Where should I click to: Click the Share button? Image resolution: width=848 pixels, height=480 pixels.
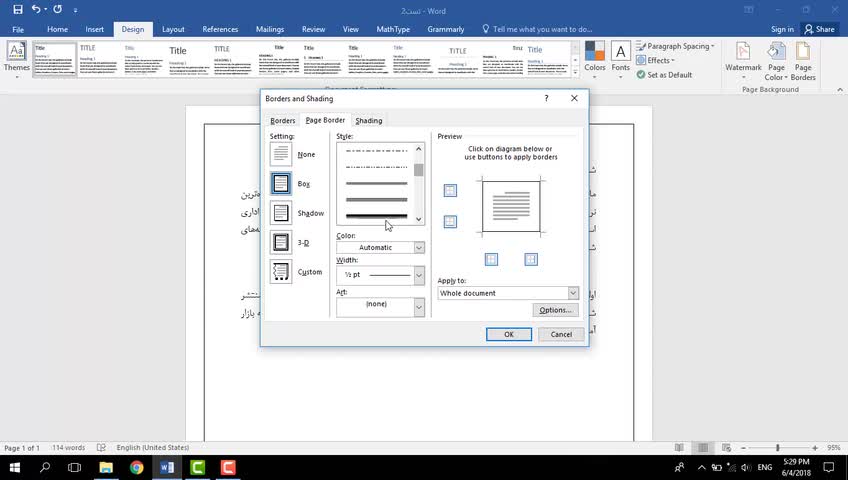coord(819,29)
